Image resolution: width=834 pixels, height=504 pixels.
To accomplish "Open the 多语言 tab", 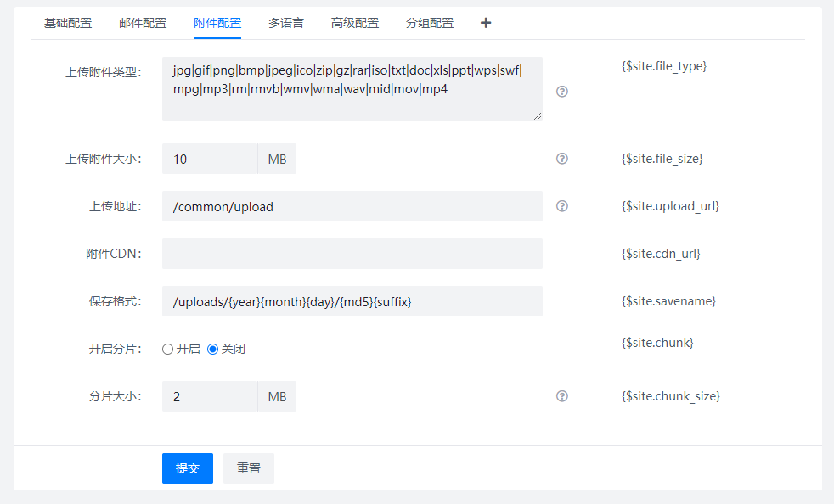I will [x=286, y=23].
